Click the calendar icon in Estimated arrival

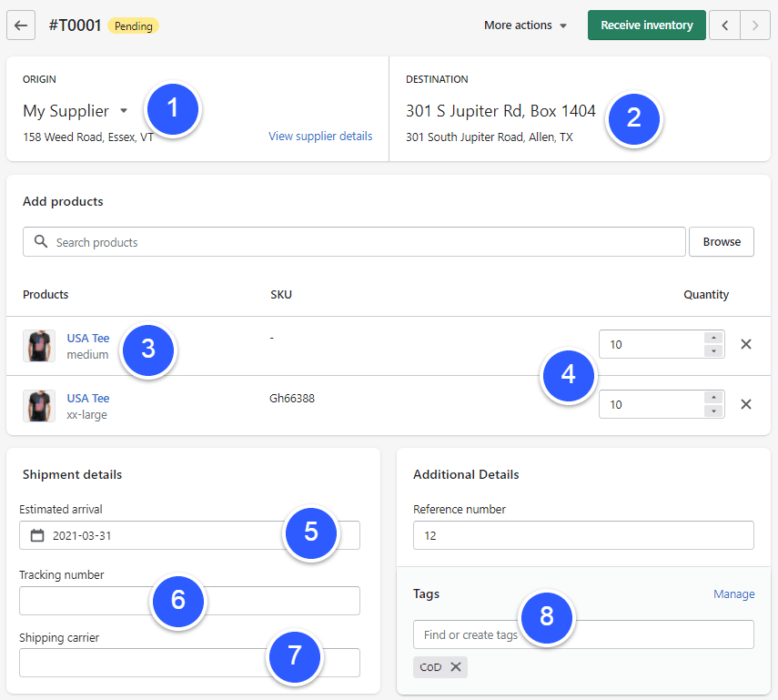(x=37, y=535)
